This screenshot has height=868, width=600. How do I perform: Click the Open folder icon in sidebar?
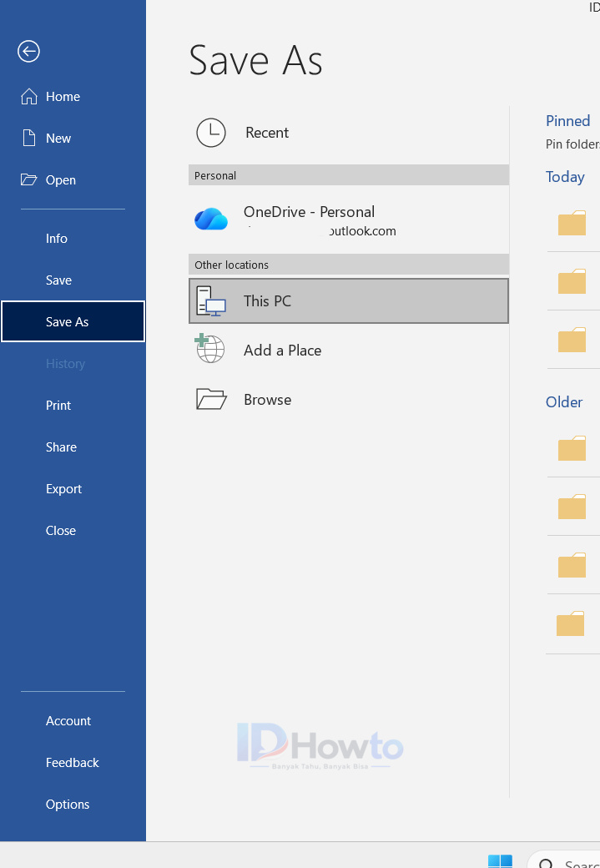pos(28,180)
